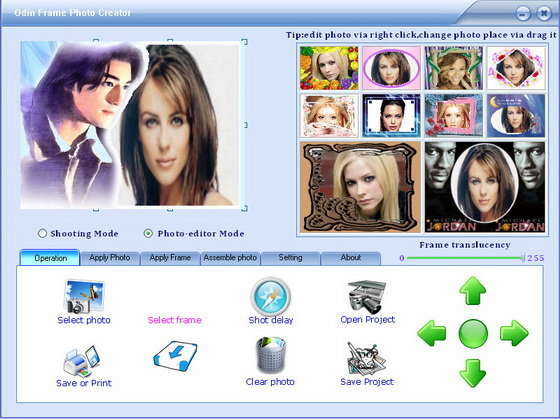The image size is (560, 420).
Task: Move photo left with green arrow
Action: (x=432, y=333)
